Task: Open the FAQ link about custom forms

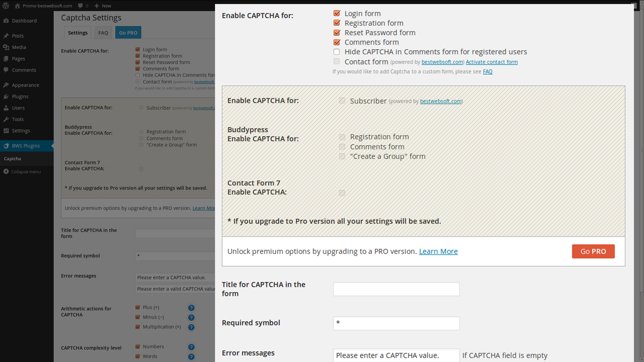Action: tap(487, 71)
